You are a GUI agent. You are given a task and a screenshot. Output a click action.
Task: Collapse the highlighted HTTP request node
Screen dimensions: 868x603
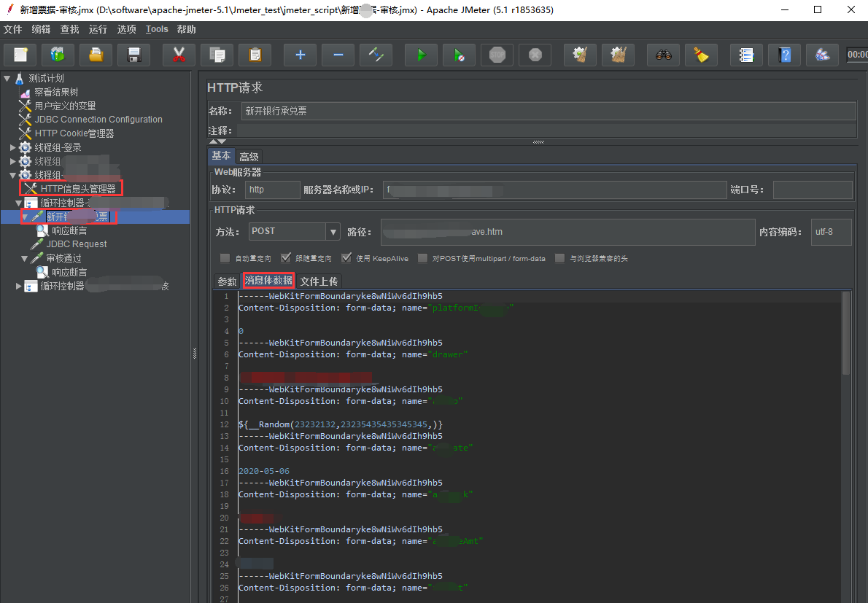point(24,217)
